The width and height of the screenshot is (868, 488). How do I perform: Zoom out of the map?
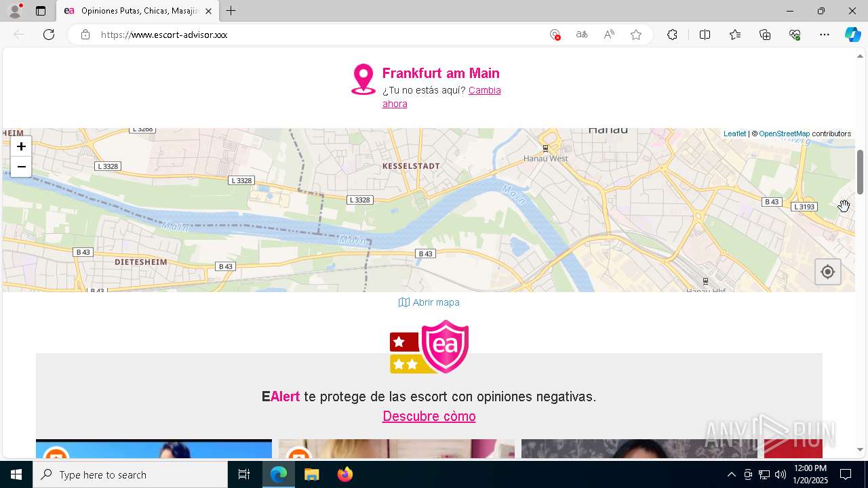coord(21,167)
